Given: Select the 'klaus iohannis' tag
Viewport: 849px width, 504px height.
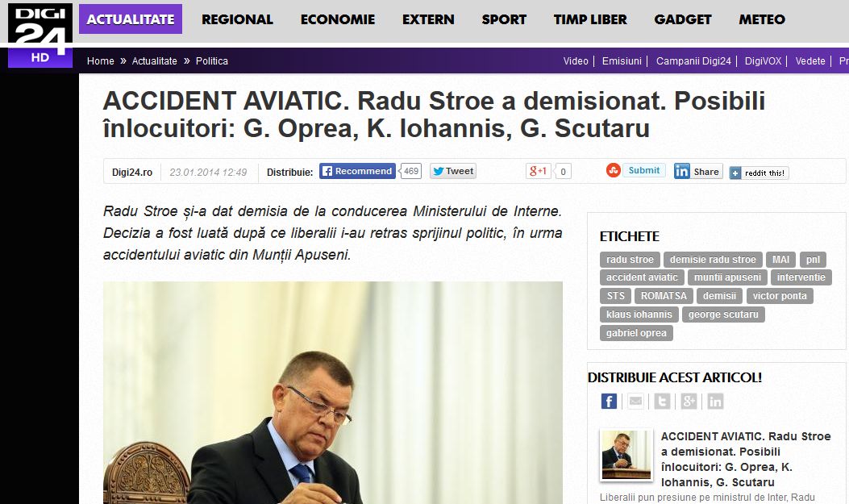Looking at the screenshot, I should [x=639, y=314].
